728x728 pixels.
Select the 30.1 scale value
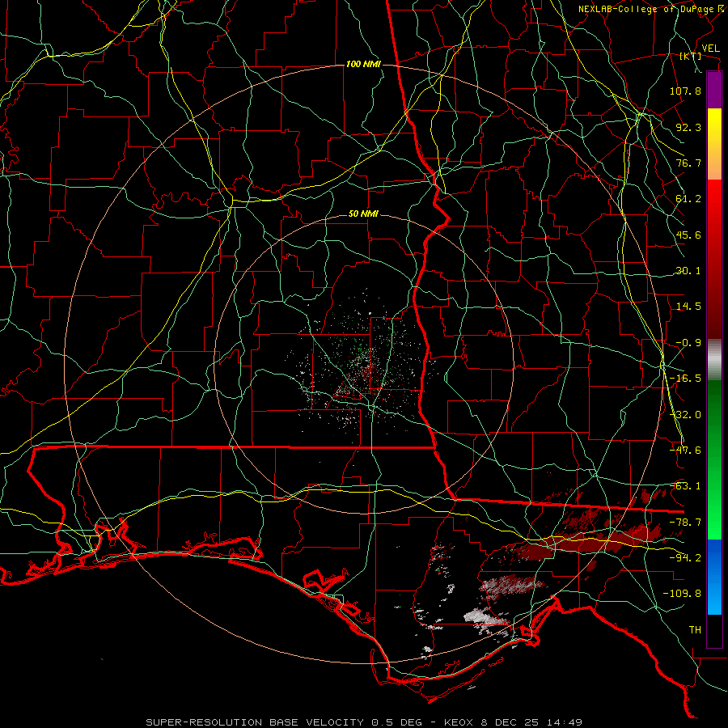coord(688,271)
